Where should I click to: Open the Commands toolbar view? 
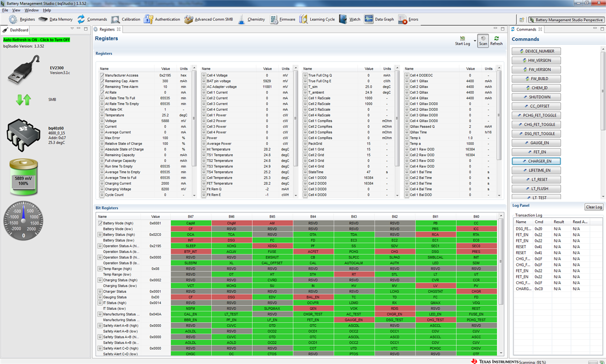(92, 20)
